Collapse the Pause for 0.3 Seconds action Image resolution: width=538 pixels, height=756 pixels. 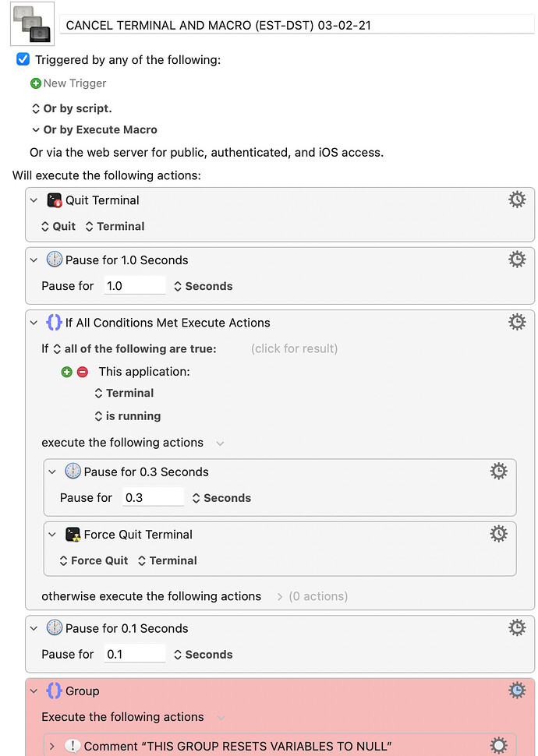(x=52, y=472)
